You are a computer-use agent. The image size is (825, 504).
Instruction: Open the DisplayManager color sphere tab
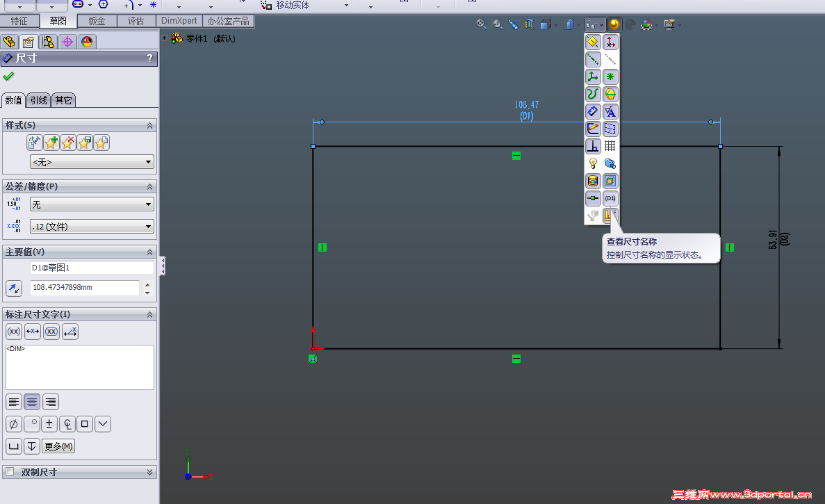(x=87, y=42)
